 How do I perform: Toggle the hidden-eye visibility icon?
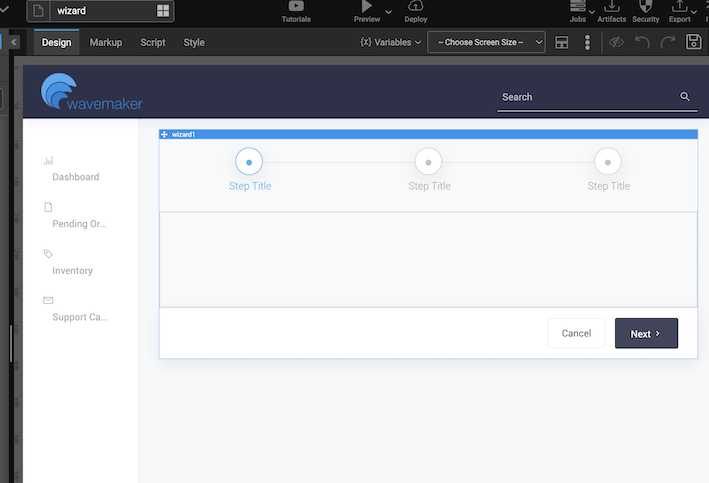tap(617, 43)
